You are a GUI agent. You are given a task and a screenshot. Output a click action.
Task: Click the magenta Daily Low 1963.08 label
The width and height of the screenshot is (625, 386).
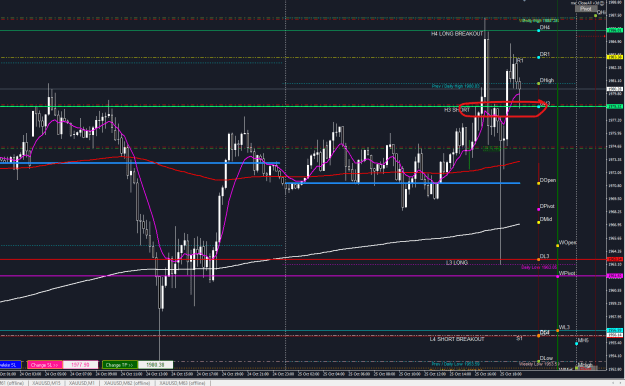pos(539,267)
